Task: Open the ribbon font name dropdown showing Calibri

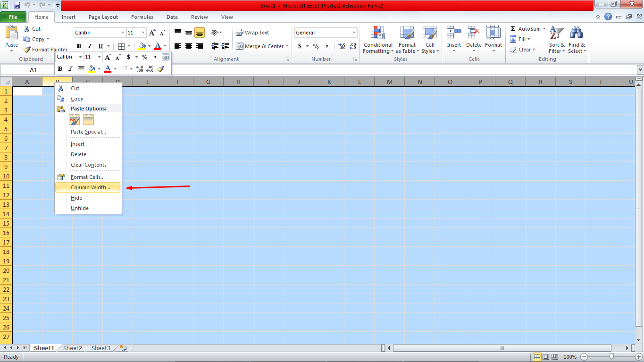Action: (x=123, y=33)
